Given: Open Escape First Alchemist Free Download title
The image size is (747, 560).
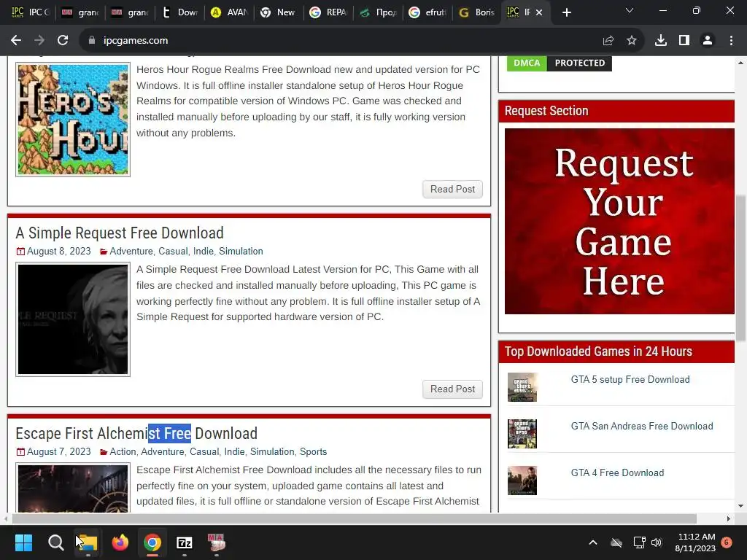Looking at the screenshot, I should [x=136, y=433].
